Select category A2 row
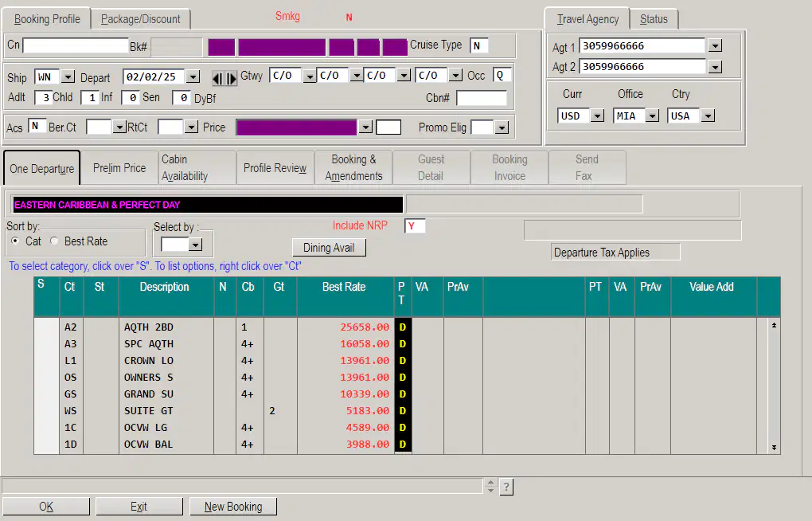The height and width of the screenshot is (521, 812). coord(46,327)
